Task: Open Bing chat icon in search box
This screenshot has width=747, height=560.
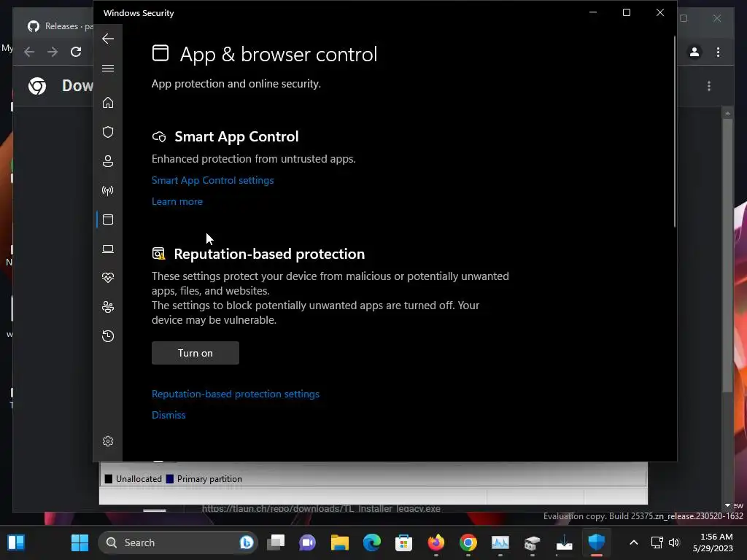Action: (x=247, y=542)
